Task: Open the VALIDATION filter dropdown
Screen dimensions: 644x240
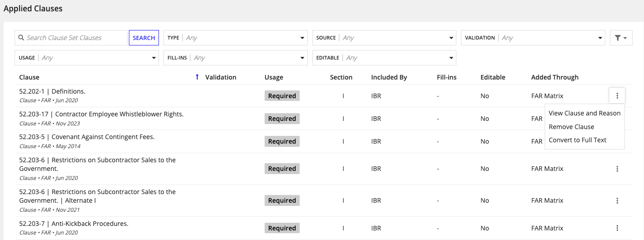Action: (533, 38)
